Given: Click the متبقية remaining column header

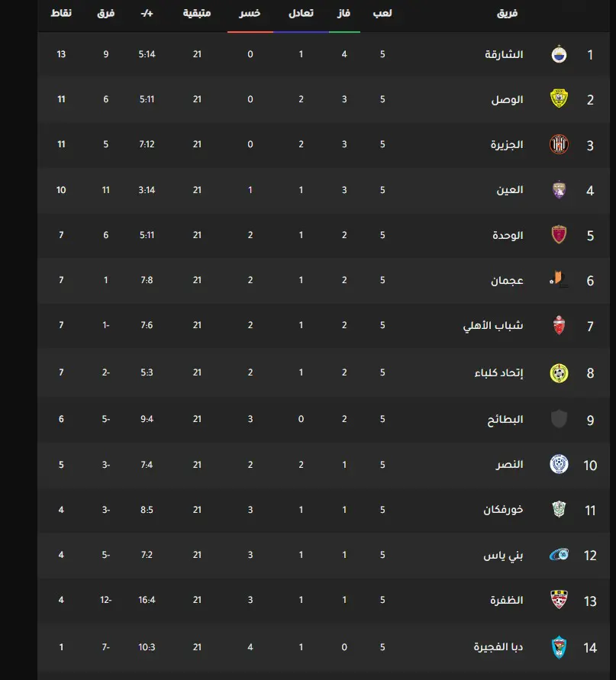Looking at the screenshot, I should [x=197, y=13].
